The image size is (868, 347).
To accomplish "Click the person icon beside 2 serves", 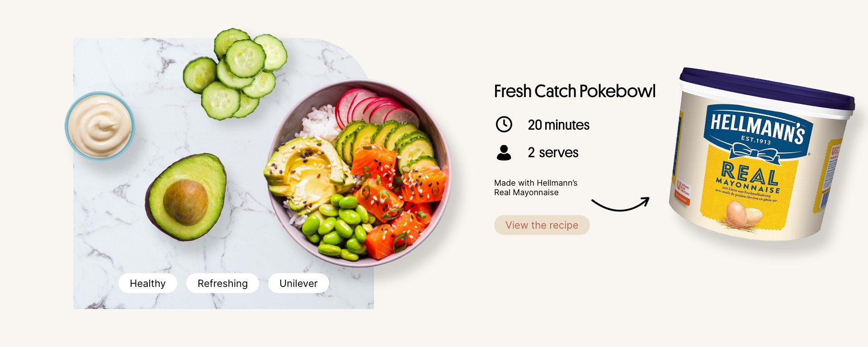I will click(504, 153).
